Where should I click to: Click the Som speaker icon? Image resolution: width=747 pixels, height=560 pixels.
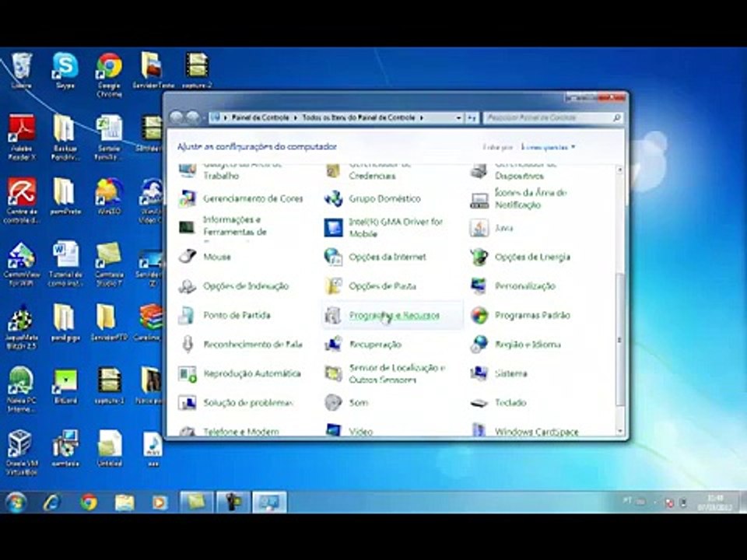[x=334, y=403]
